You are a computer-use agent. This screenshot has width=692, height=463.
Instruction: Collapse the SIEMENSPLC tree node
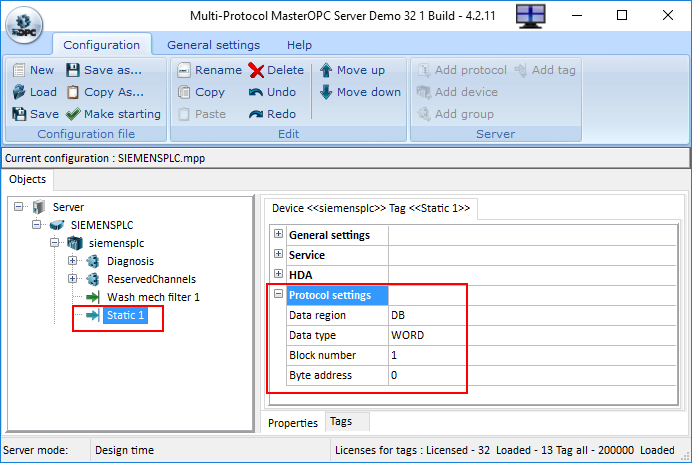(x=37, y=225)
